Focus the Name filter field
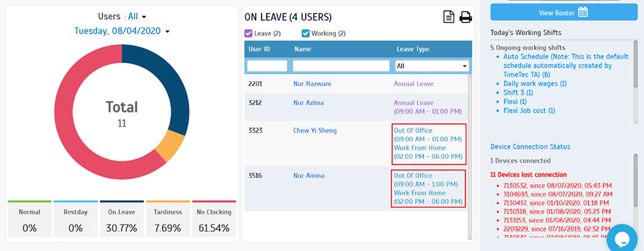Screen dimensions: 644x251 pos(341,66)
